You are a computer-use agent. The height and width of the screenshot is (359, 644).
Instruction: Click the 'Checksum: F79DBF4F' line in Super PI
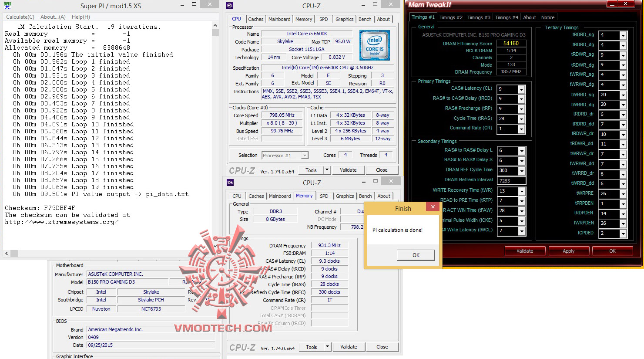pos(40,208)
